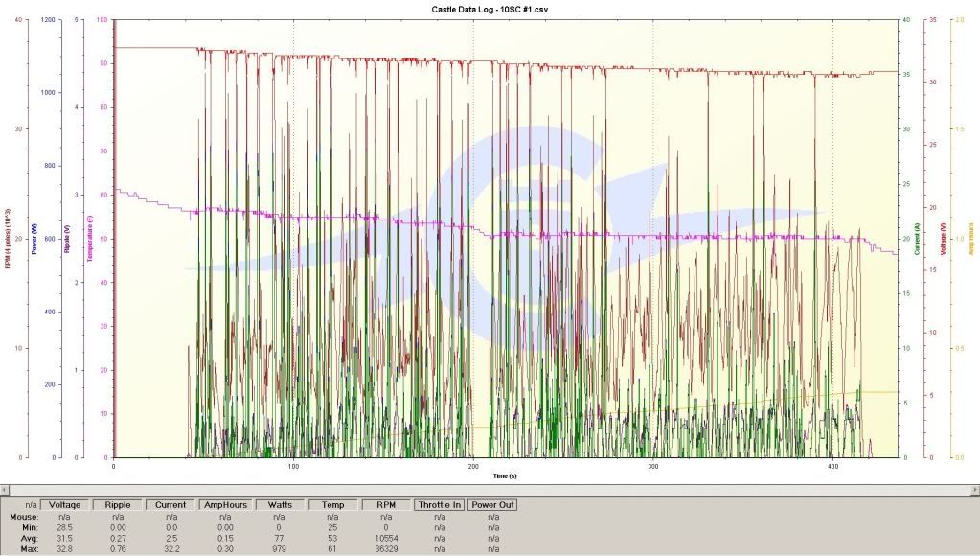Toggle the Watts series button
The image size is (980, 556).
281,504
